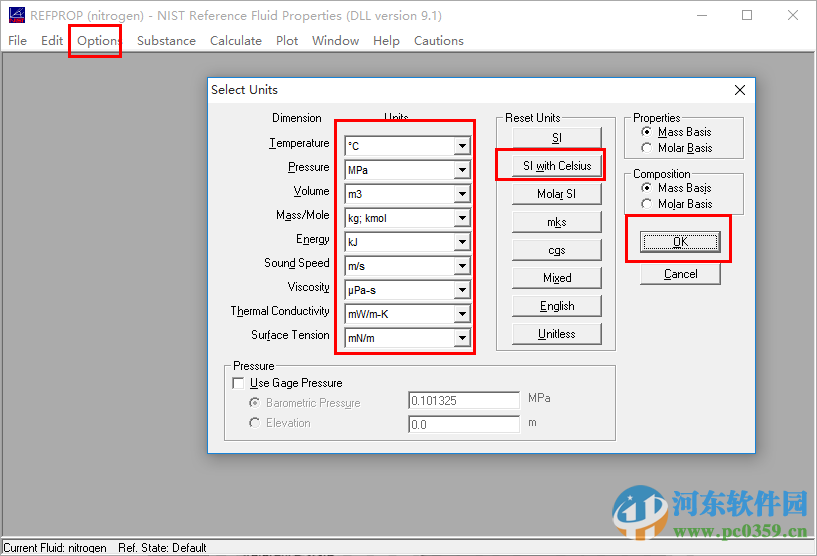Expand the Thermal Conductivity units dropdown

(462, 314)
